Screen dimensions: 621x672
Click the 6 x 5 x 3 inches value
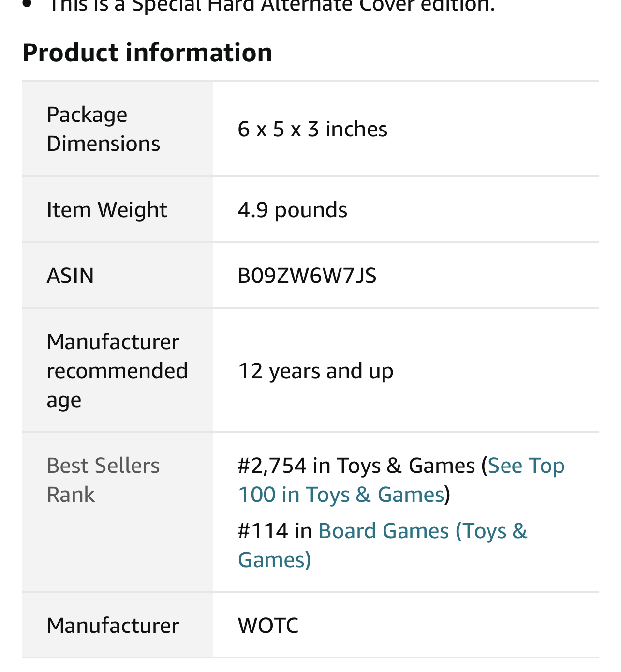(x=312, y=130)
